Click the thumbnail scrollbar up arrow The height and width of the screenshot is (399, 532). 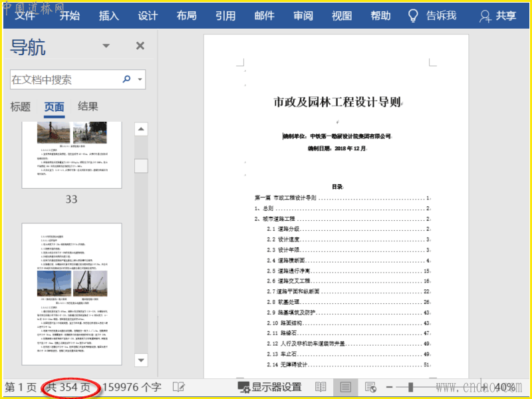pos(141,129)
